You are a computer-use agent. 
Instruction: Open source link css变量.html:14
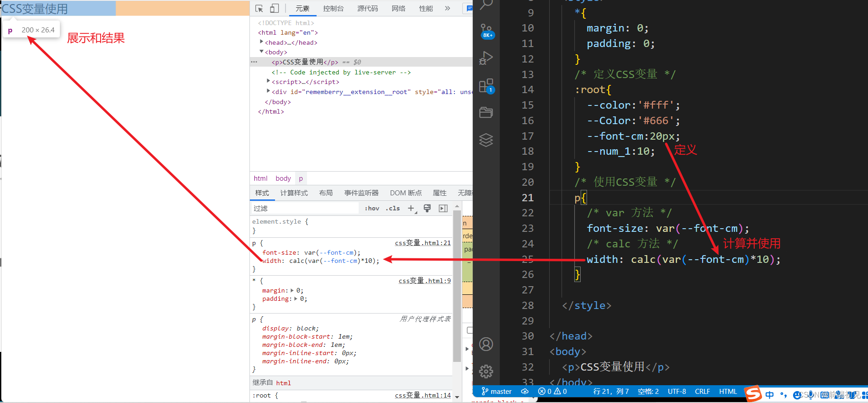[x=423, y=395]
